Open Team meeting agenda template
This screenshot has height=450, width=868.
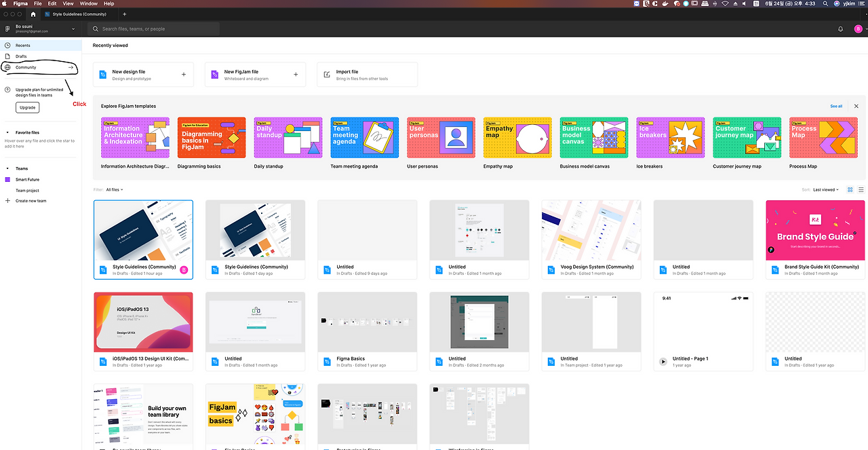tap(365, 143)
